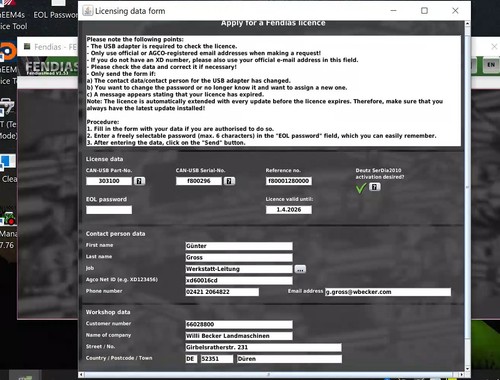The image size is (500, 380).
Task: Select the Agco Net ID field xd60016cd
Action: 239,280
